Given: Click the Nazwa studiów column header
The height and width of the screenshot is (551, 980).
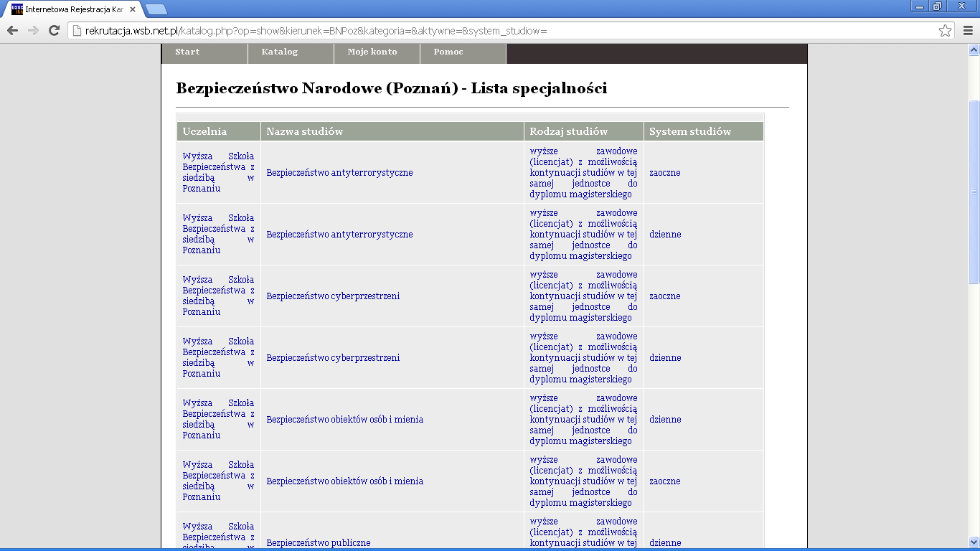Looking at the screenshot, I should pyautogui.click(x=392, y=131).
